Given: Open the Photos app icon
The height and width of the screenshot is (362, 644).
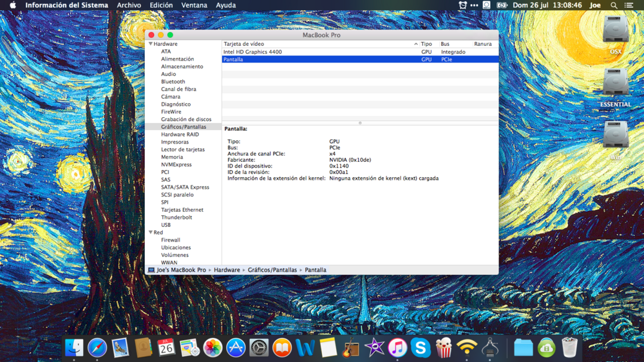Looking at the screenshot, I should (213, 348).
